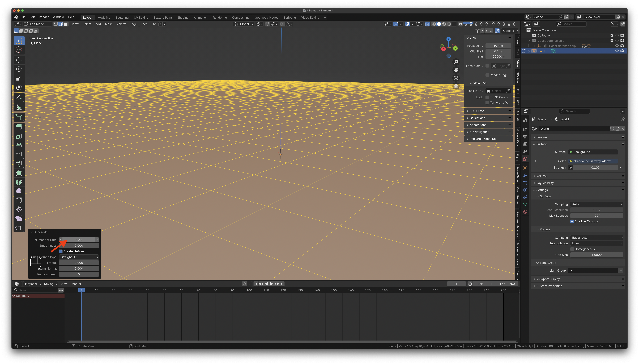Open the Modifiers wrench properties tab
639x364 pixels.
[x=525, y=175]
